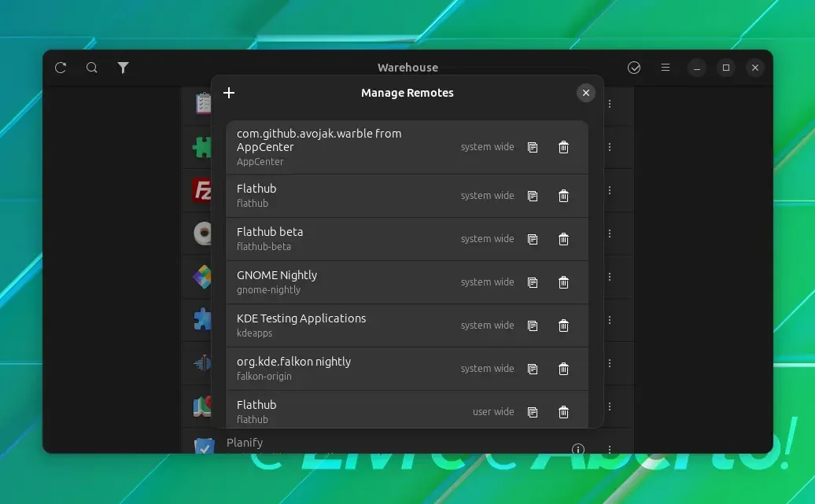The height and width of the screenshot is (504, 815).
Task: Refresh the Warehouse app list
Action: pyautogui.click(x=61, y=68)
